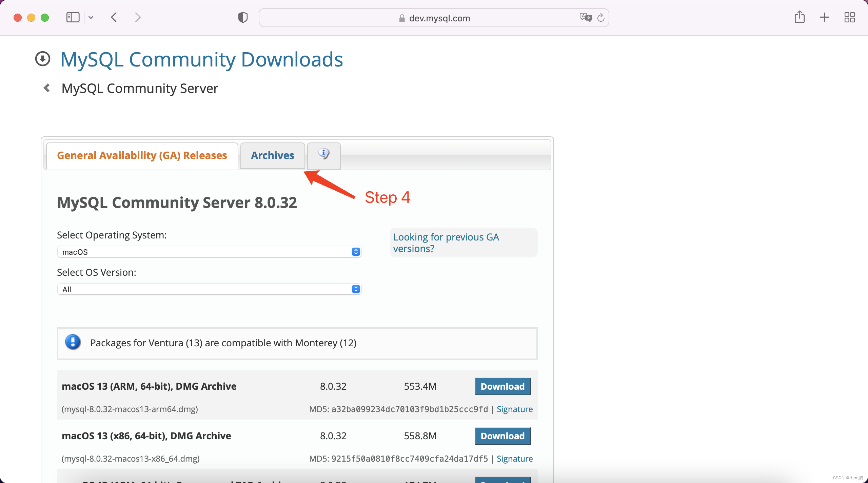The width and height of the screenshot is (868, 483).
Task: Open the info bubble tab
Action: pos(324,156)
